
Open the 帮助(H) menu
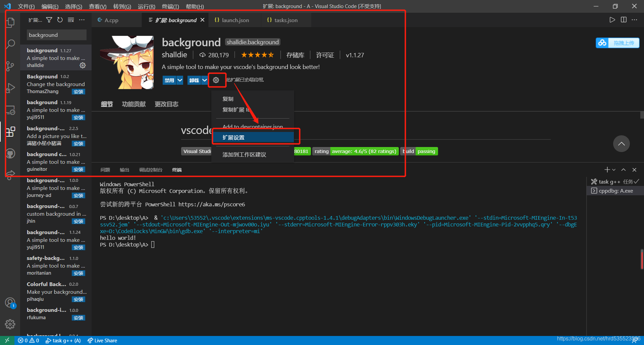coord(195,6)
